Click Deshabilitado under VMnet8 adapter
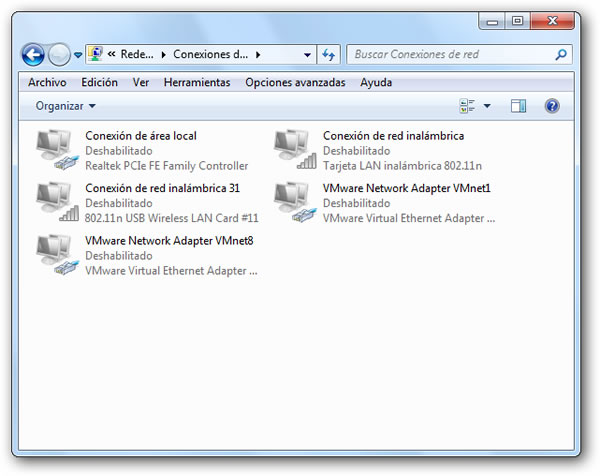Screen dimensions: 600x476 119,256
